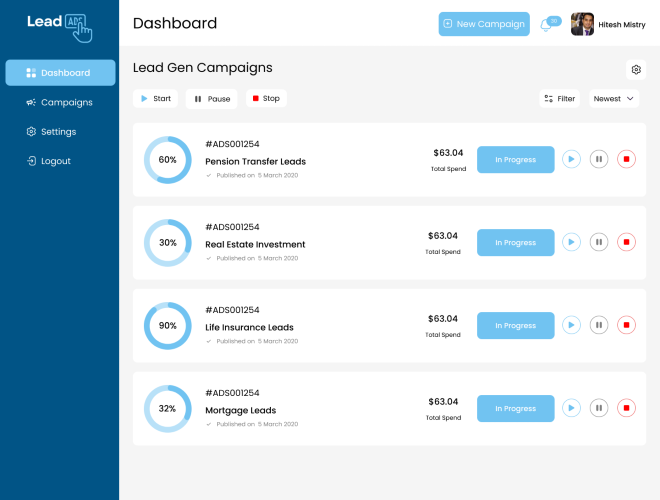This screenshot has width=660, height=500.
Task: Go to Campaigns in the sidebar
Action: pos(59,102)
